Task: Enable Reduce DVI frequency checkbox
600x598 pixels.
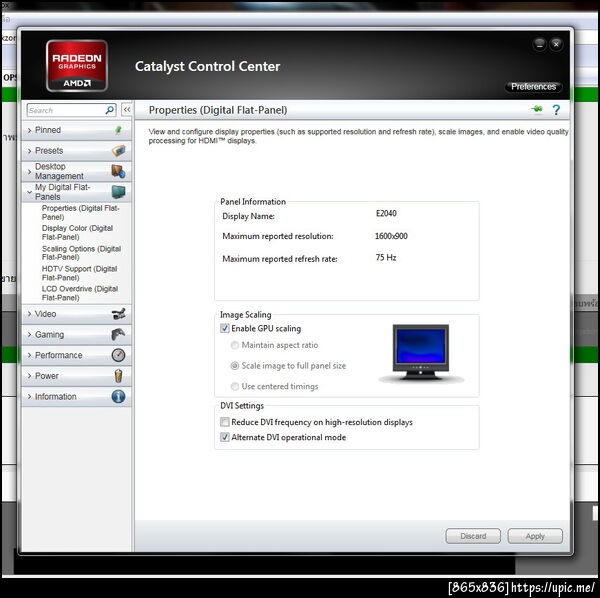Action: click(x=225, y=422)
